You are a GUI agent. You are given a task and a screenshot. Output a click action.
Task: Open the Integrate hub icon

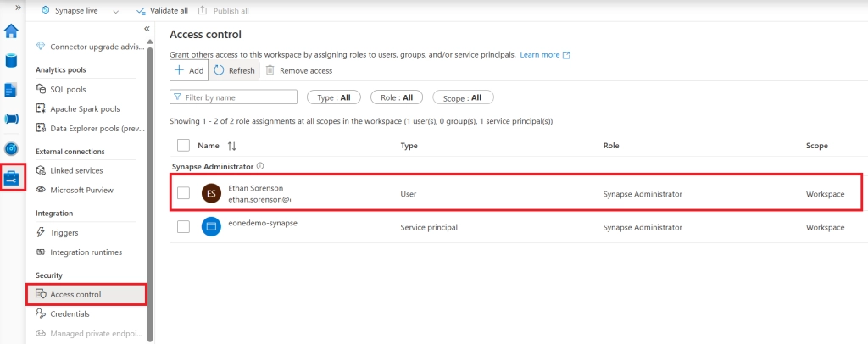(x=12, y=119)
